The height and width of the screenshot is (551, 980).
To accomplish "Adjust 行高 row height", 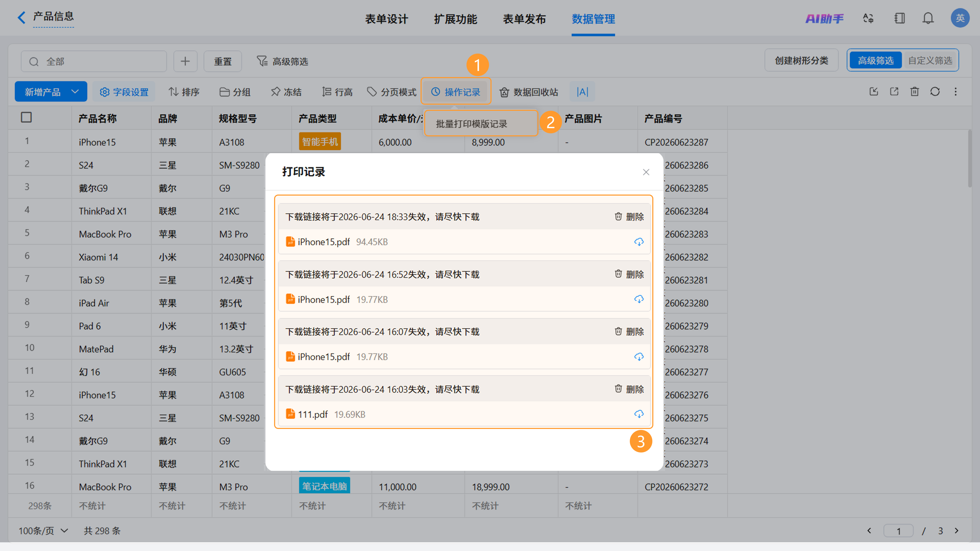I will 337,92.
